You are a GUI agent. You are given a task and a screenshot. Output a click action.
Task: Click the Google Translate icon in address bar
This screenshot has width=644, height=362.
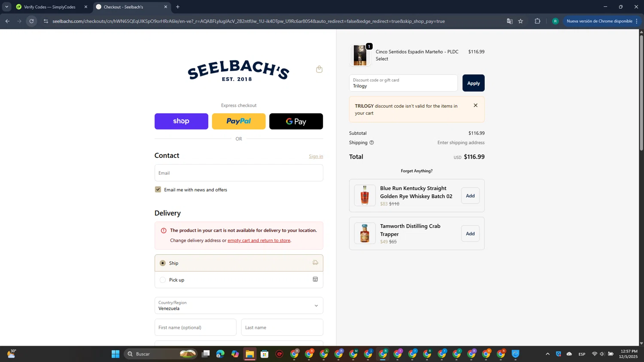click(x=510, y=21)
